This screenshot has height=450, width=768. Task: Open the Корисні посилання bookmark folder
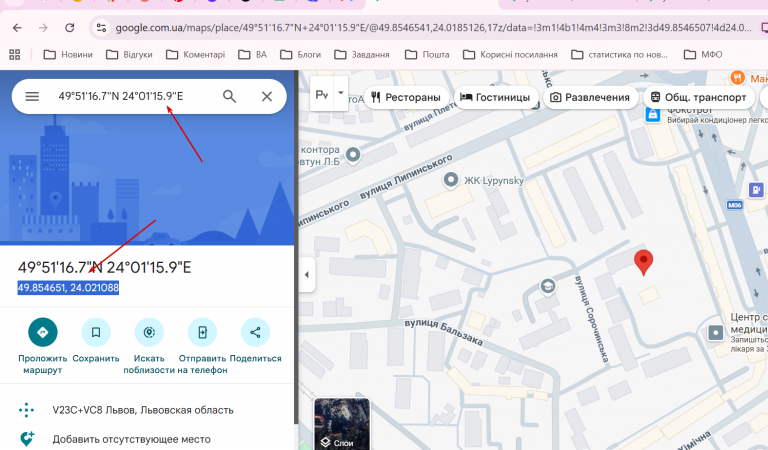pyautogui.click(x=510, y=54)
